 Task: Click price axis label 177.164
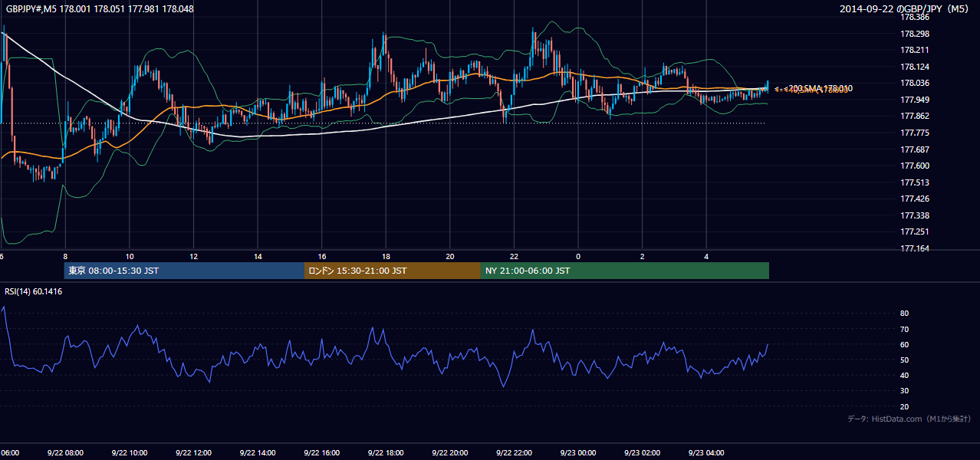tap(915, 248)
